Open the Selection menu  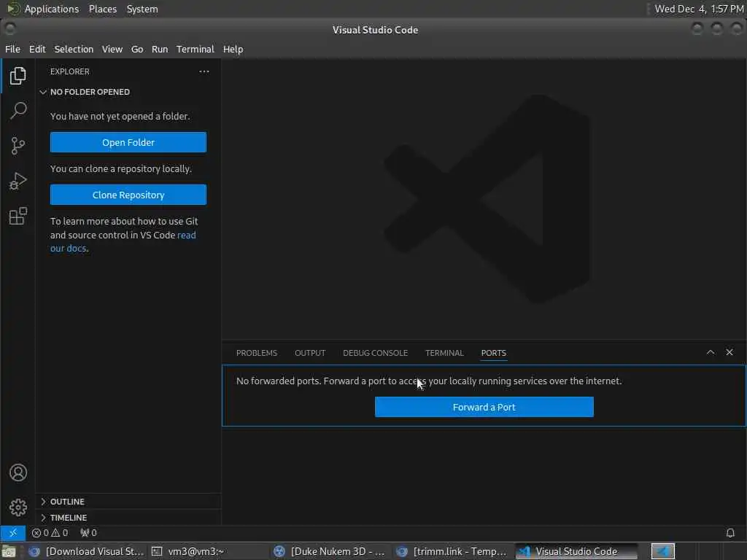tap(74, 49)
